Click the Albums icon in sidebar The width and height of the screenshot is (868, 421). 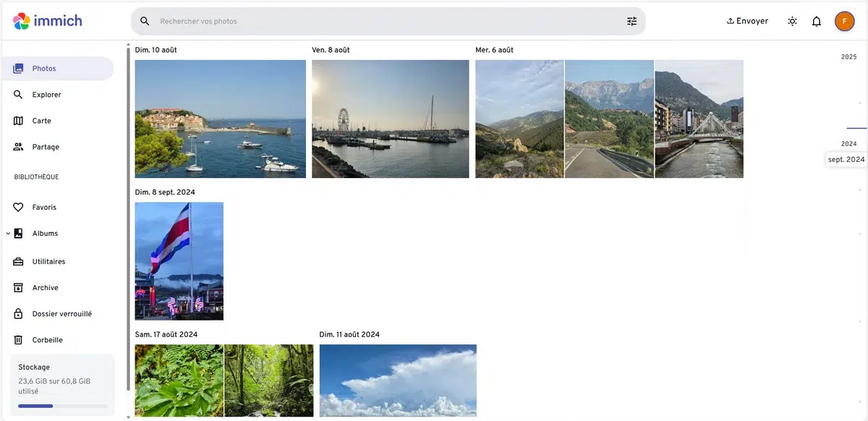[x=19, y=234]
